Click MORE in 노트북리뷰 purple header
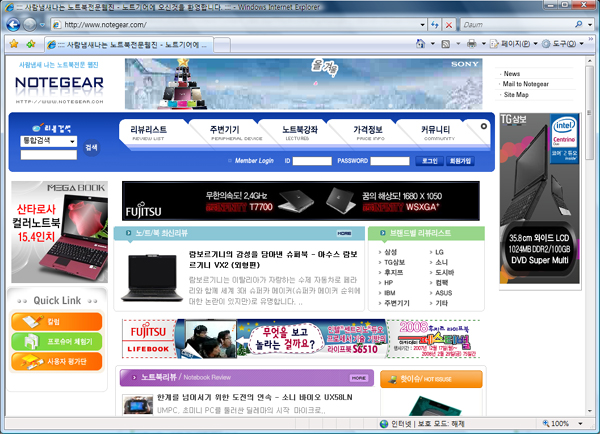Screen dimensions: 600x434 [x=359, y=378]
